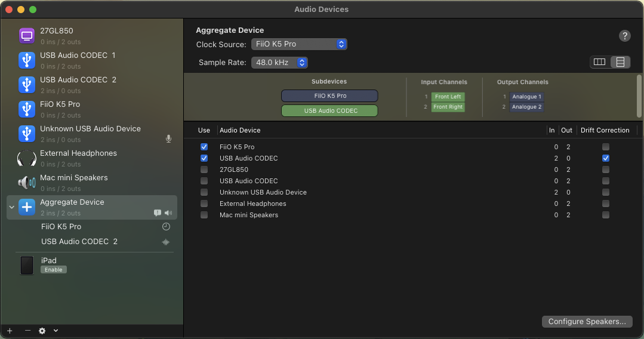Click Configure Speakers button
The image size is (644, 339).
(x=587, y=321)
